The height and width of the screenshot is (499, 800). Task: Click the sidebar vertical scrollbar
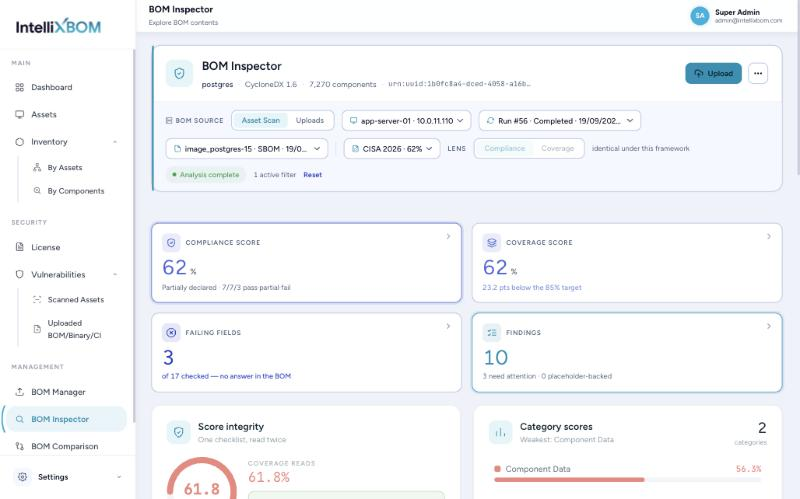click(x=134, y=235)
